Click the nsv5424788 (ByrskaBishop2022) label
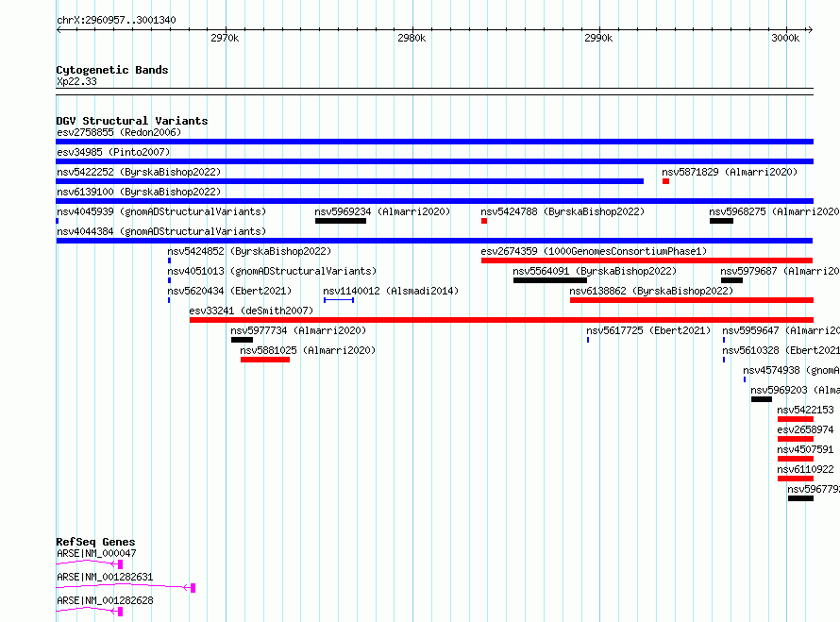This screenshot has height=622, width=840. (563, 211)
